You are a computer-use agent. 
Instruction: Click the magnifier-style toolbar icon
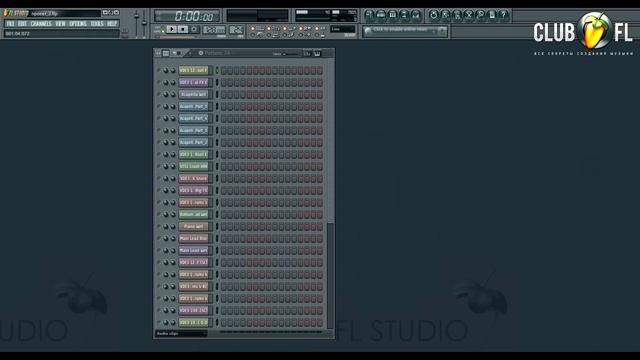click(x=480, y=15)
